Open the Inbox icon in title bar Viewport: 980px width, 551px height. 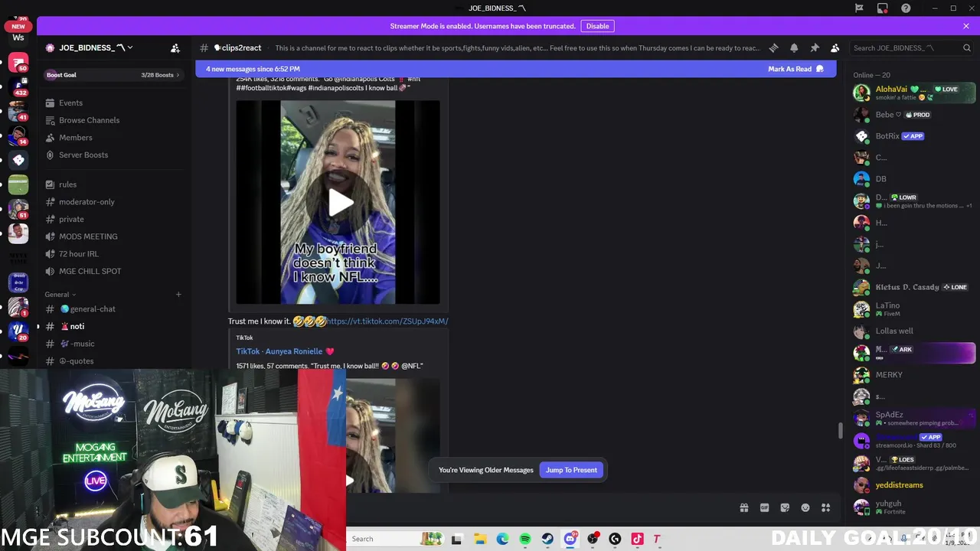click(x=883, y=8)
